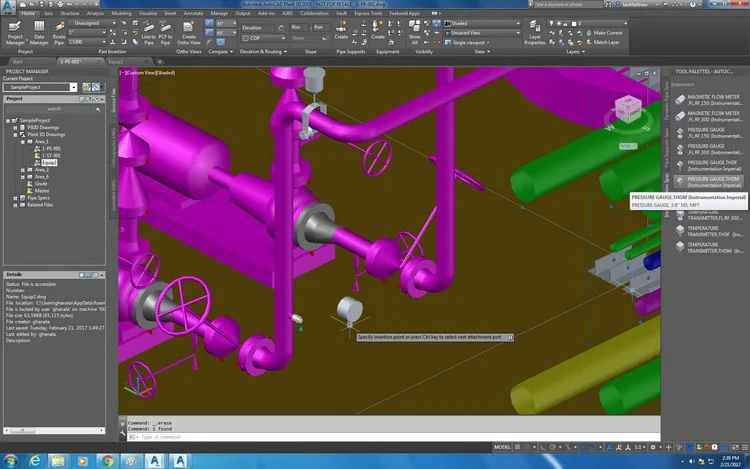This screenshot has width=750, height=469.
Task: Click the print icon in quick access toolbar
Action: point(59,4)
